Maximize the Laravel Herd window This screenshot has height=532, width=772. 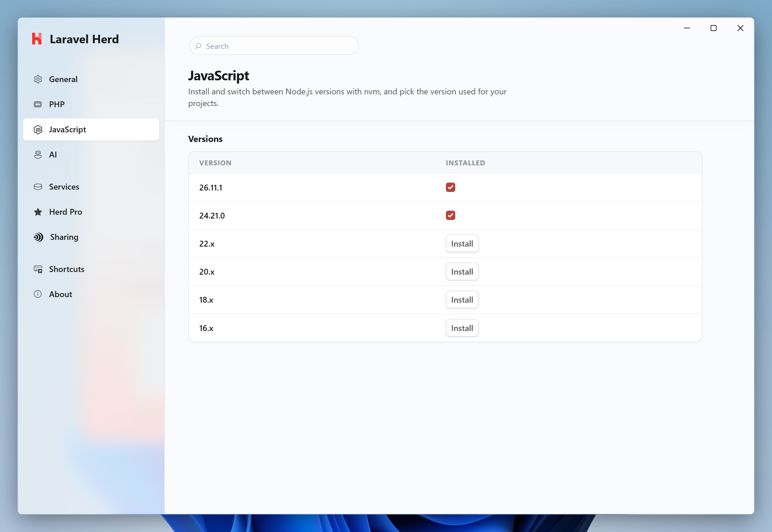pos(713,28)
